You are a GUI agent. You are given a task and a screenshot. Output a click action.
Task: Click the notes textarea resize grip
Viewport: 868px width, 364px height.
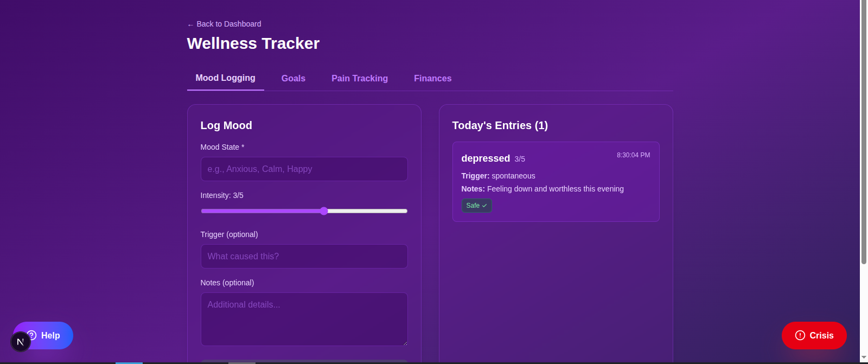(405, 343)
